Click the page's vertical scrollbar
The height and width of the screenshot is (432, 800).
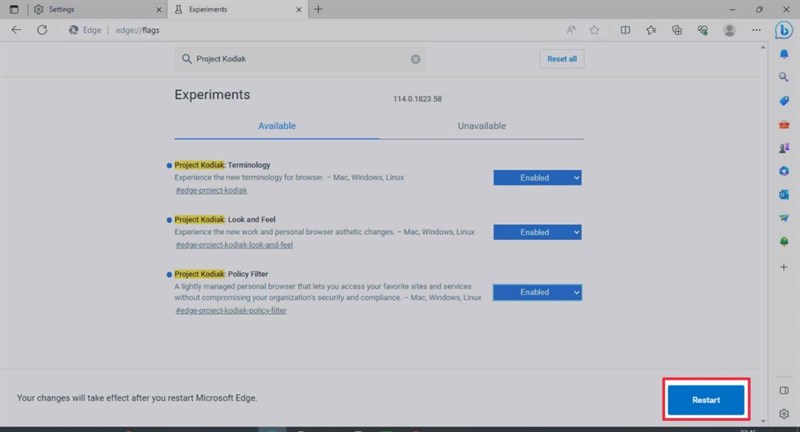click(x=763, y=234)
